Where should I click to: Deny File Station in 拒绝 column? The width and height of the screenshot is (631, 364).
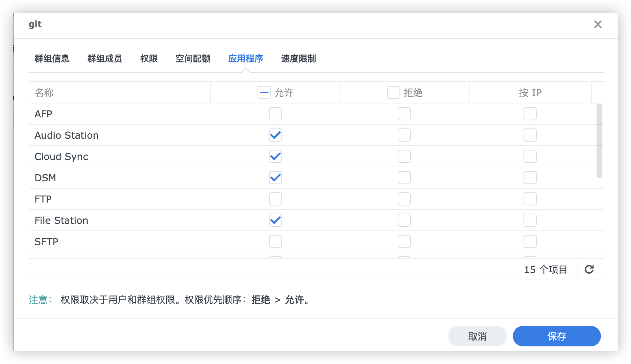click(x=404, y=220)
